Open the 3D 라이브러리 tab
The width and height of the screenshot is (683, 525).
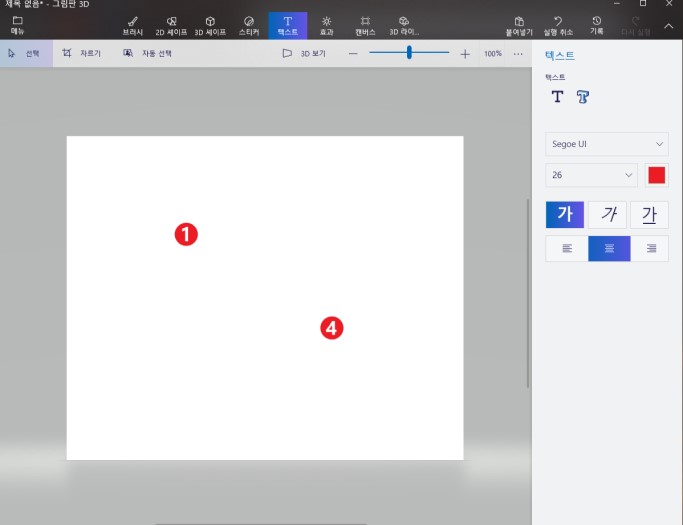coord(404,26)
